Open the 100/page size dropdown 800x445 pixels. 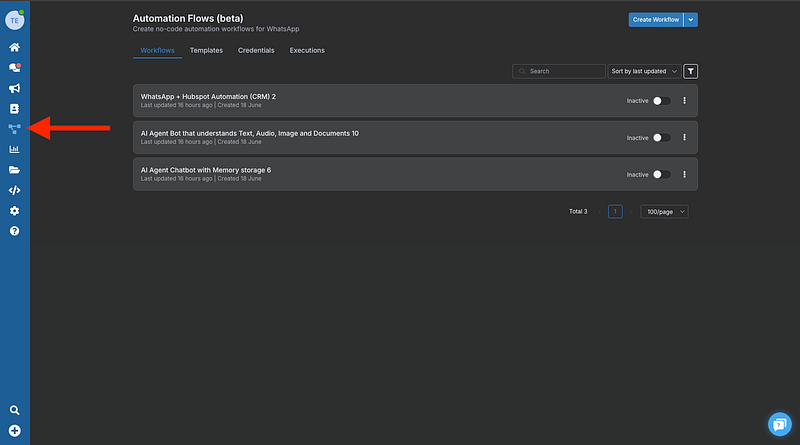664,211
